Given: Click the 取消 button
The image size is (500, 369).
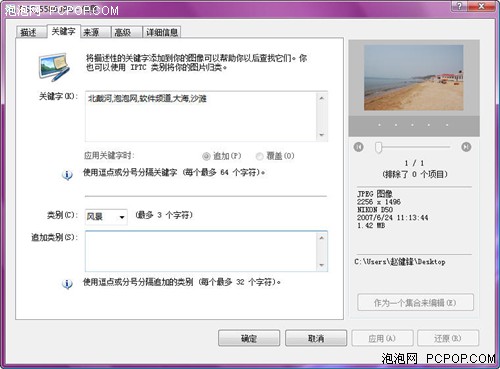Looking at the screenshot, I should [x=316, y=338].
